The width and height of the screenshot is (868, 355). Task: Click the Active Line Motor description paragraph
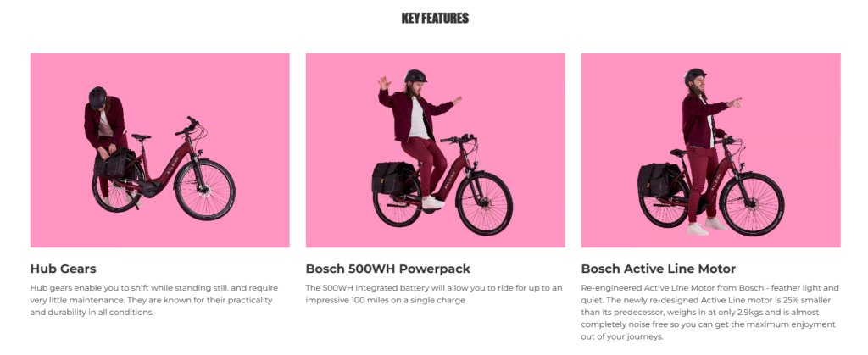(x=710, y=313)
